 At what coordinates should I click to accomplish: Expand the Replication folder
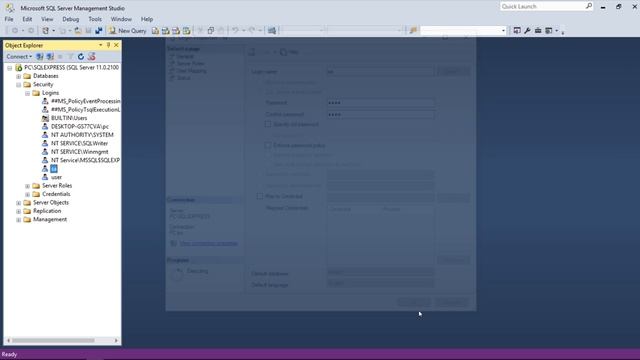click(18, 211)
